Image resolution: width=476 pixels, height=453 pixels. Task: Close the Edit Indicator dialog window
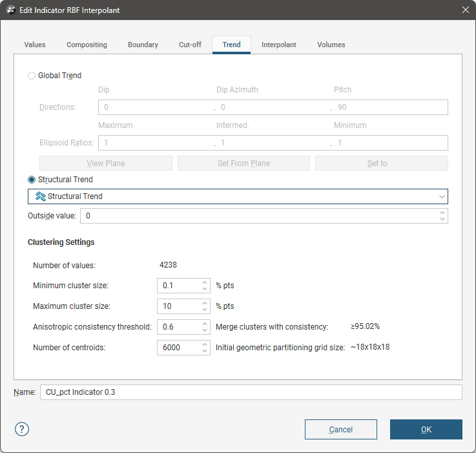465,10
